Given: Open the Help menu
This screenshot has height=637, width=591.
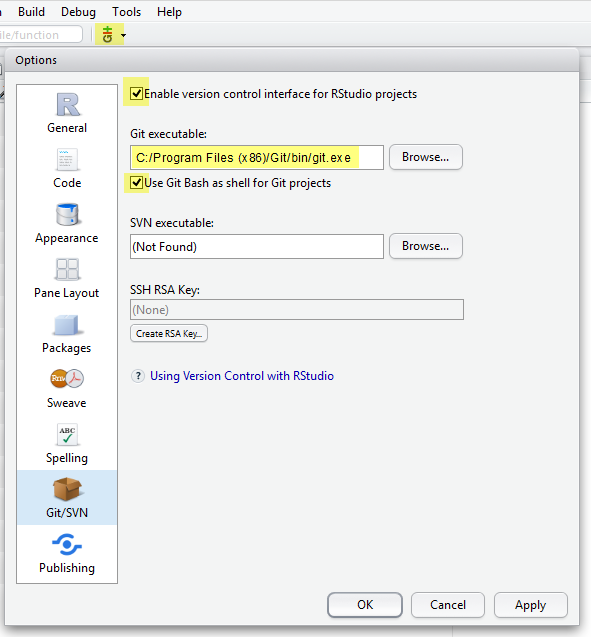Looking at the screenshot, I should click(169, 12).
